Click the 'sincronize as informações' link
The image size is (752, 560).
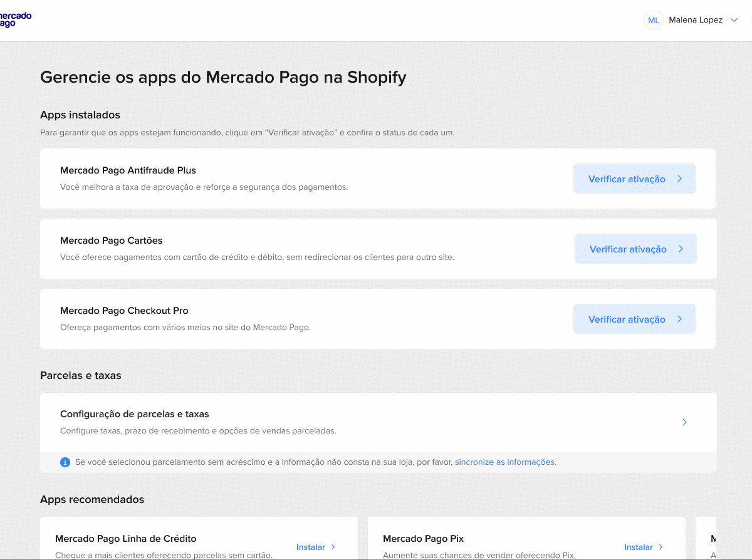point(504,462)
